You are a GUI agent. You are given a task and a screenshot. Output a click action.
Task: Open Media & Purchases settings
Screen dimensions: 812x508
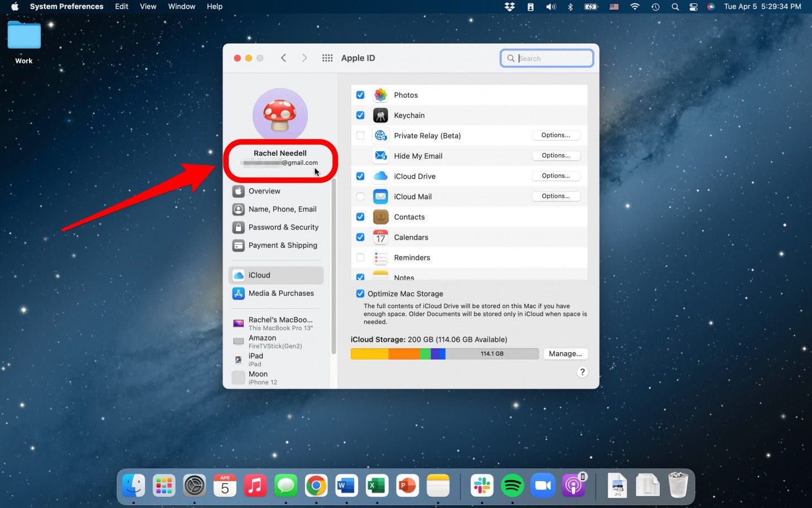(281, 293)
